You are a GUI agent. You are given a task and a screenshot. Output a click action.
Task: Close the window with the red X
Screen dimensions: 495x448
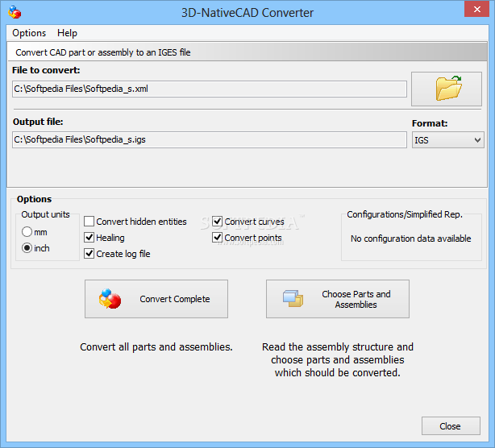476,9
